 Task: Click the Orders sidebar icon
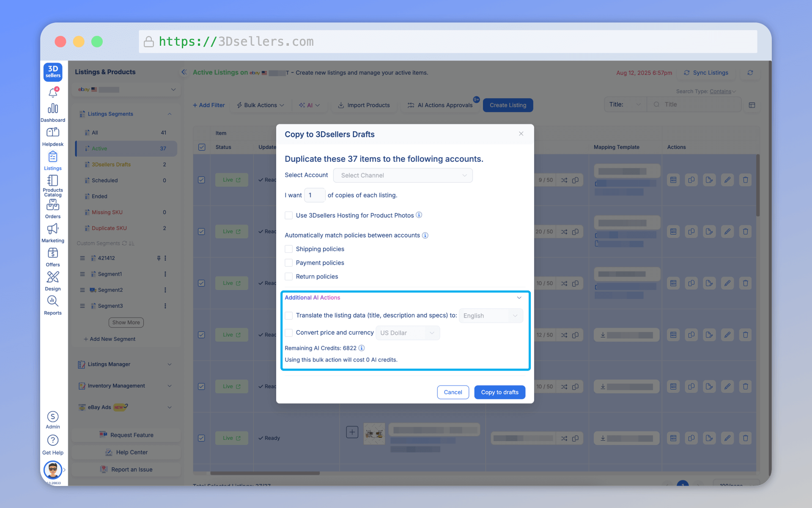coord(53,205)
